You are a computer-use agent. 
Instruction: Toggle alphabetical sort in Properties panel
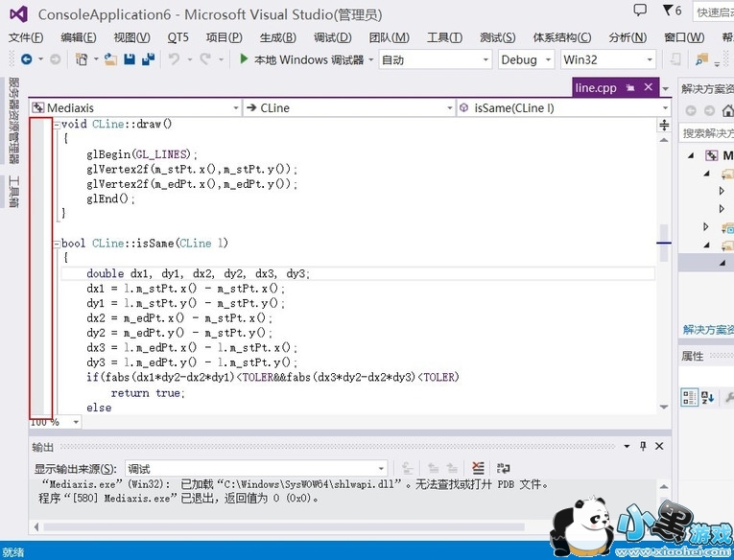[708, 397]
